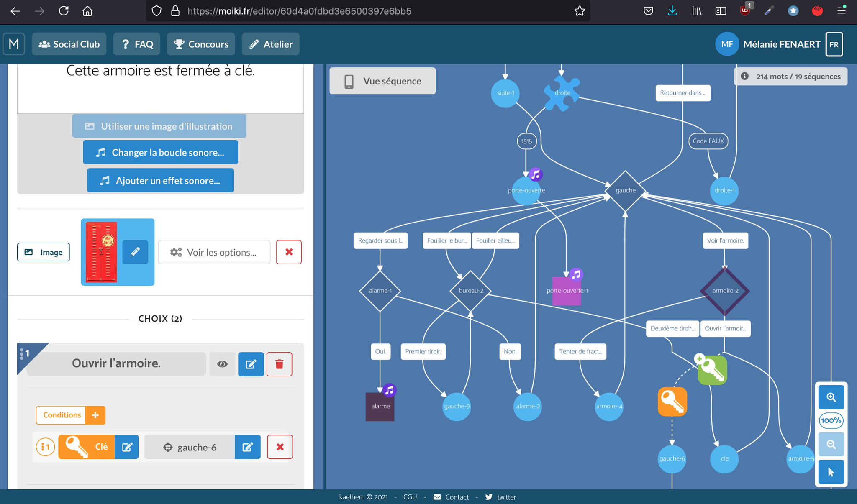Select the armoire-2 diamond node
This screenshot has height=504, width=857.
[725, 291]
